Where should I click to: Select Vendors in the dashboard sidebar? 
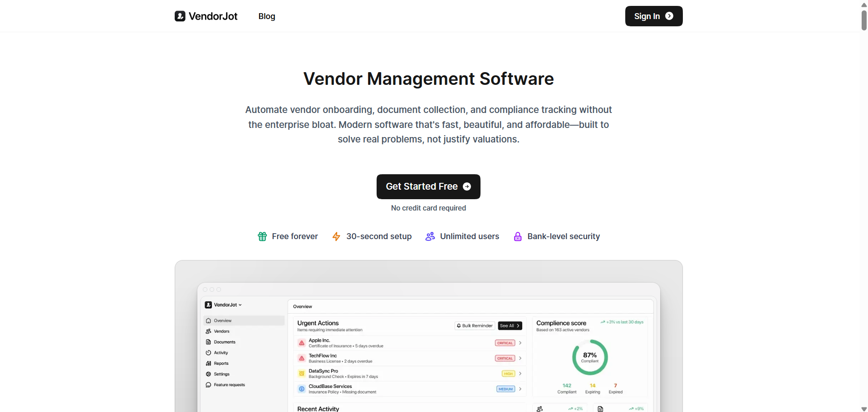pyautogui.click(x=221, y=331)
